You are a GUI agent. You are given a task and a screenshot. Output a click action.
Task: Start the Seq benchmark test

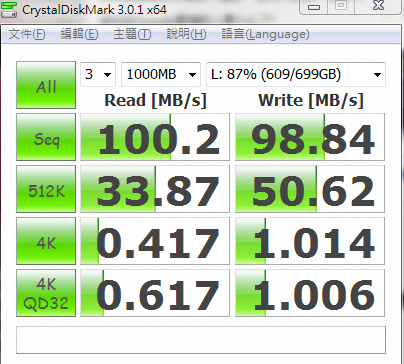46,137
